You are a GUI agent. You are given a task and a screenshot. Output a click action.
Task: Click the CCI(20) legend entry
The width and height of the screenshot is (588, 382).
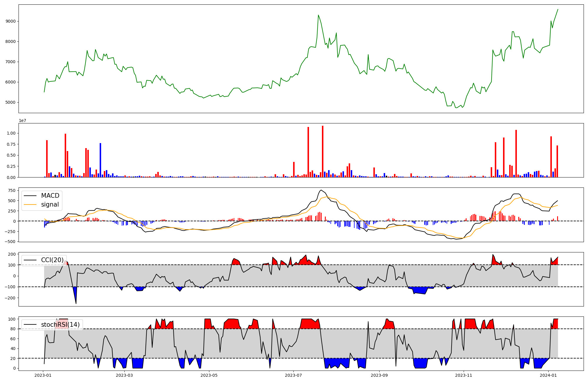(x=52, y=260)
